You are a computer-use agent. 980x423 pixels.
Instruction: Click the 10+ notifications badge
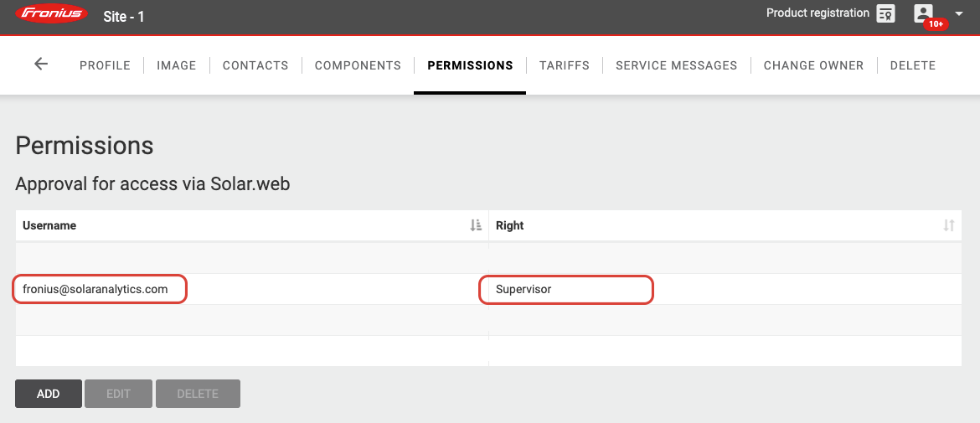(x=936, y=24)
